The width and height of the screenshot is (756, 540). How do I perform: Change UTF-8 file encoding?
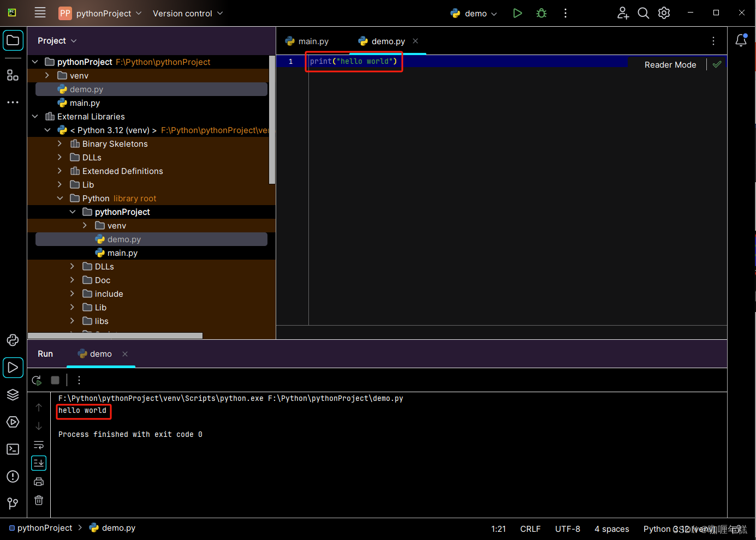click(x=568, y=529)
